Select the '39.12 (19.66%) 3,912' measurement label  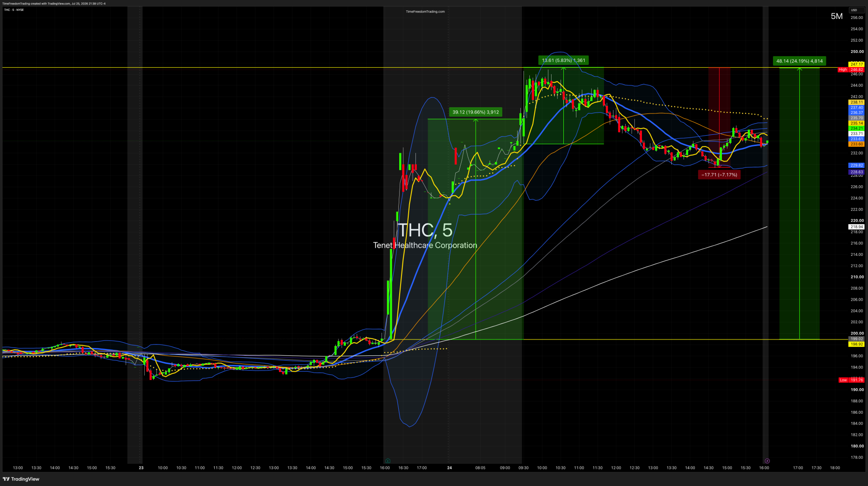pos(476,112)
